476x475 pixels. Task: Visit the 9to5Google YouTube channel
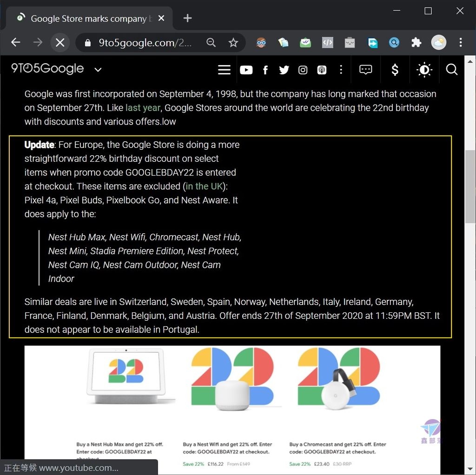point(246,70)
